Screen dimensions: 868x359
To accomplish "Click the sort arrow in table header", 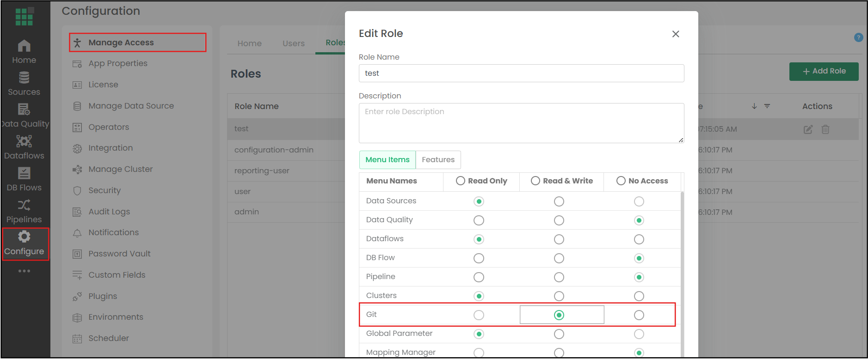I will [754, 106].
